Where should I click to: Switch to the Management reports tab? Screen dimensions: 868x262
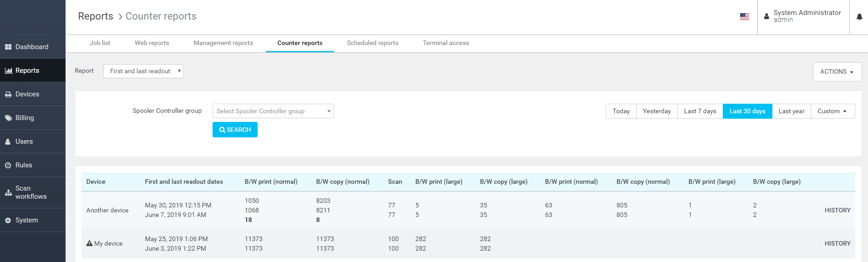[x=223, y=43]
